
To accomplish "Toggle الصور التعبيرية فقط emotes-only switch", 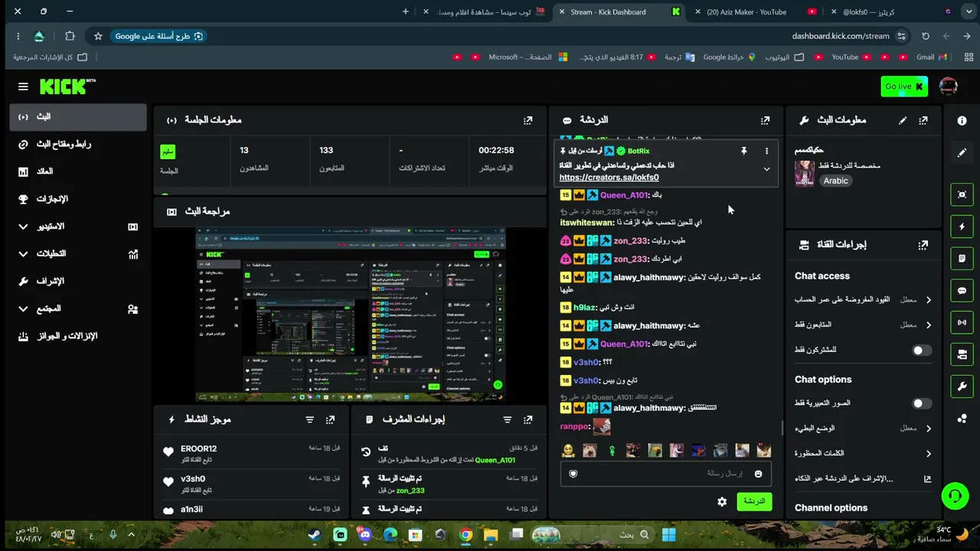I will click(922, 403).
